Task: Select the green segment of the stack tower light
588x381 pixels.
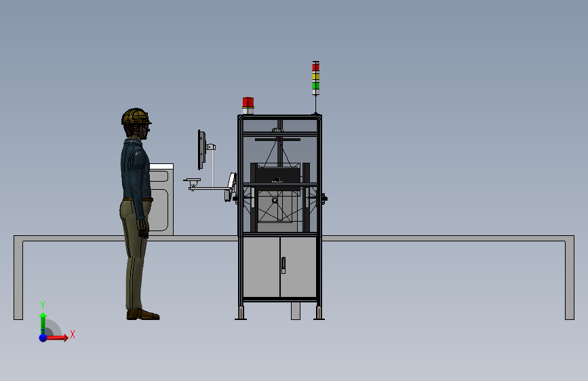Action: 316,85
